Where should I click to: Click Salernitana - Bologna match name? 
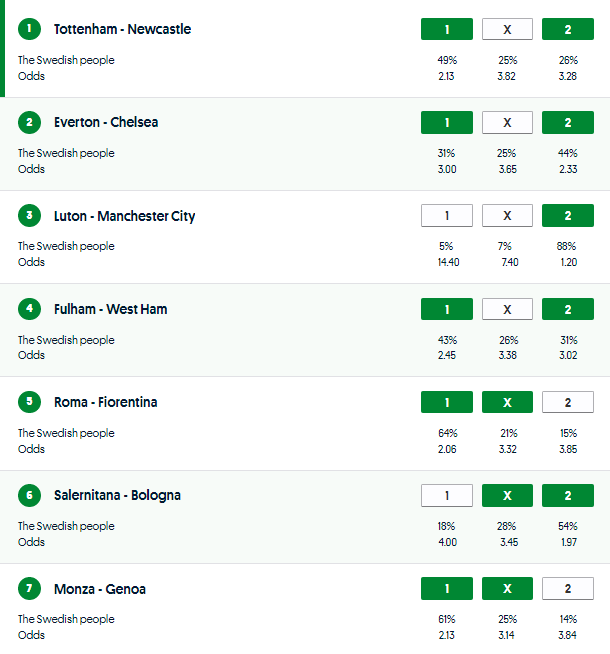pos(118,495)
